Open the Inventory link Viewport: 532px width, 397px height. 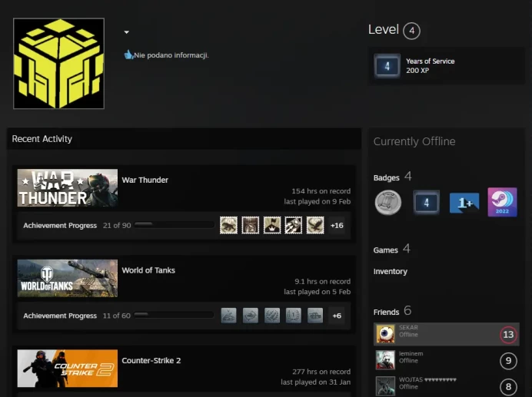click(391, 272)
